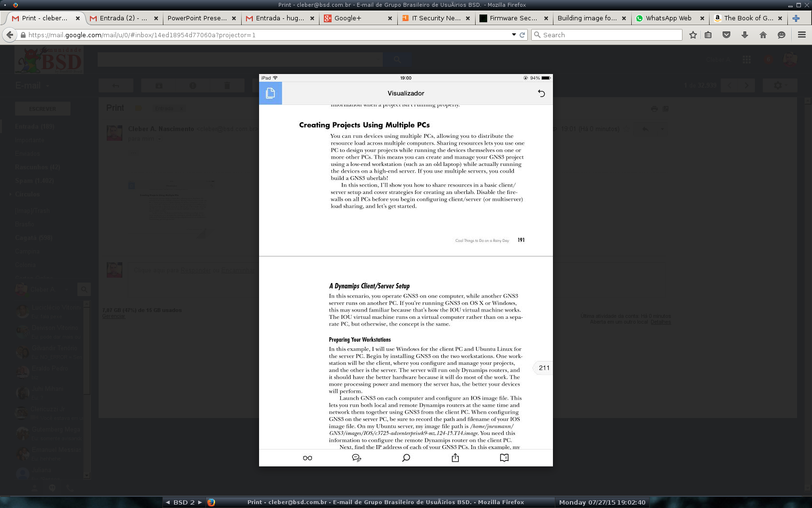Click the Gmail report spam icon
This screenshot has height=508, width=812.
(x=193, y=86)
